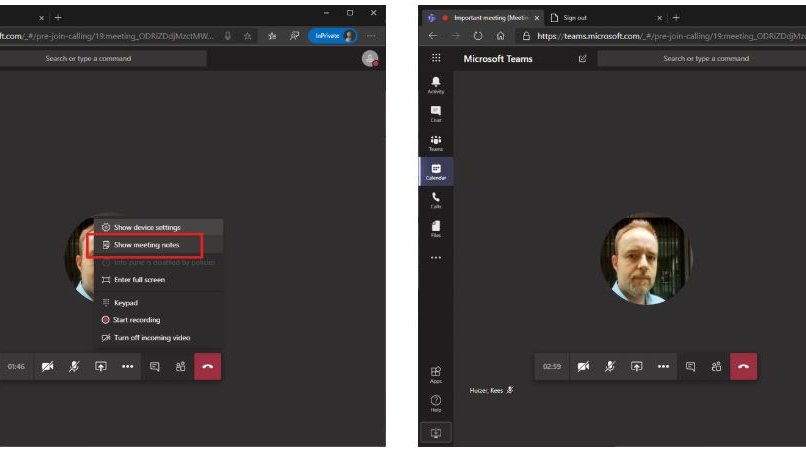
Task: Toggle microphone in right meeting toolbar
Action: 610,367
